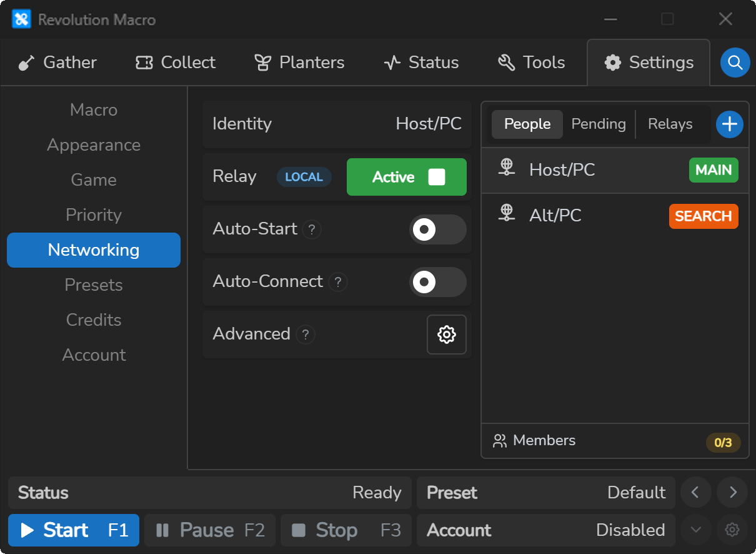Viewport: 756px width, 554px height.
Task: Open Macro settings in sidebar
Action: (x=94, y=110)
